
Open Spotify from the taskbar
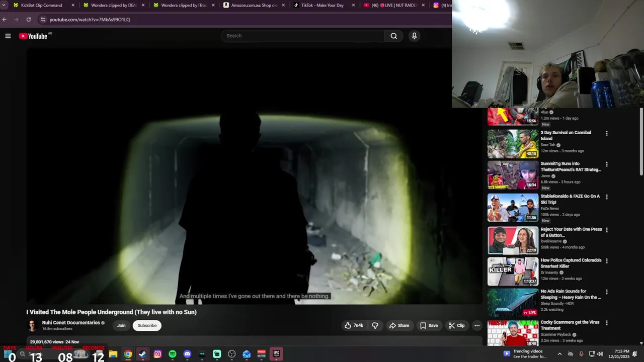pos(173,354)
